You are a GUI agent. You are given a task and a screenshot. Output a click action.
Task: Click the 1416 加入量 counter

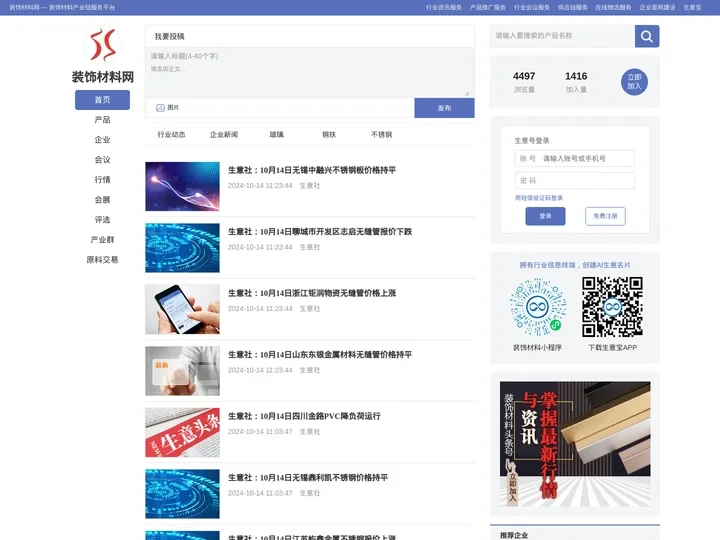click(x=576, y=82)
